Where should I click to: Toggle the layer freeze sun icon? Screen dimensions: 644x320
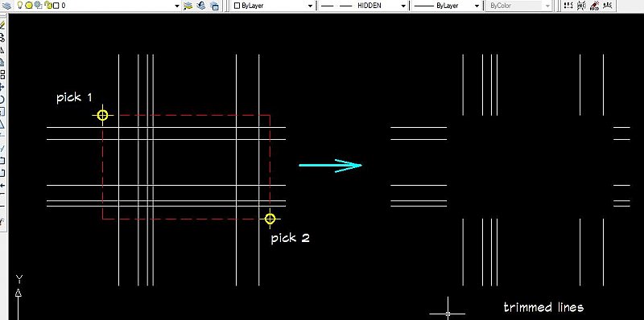[x=29, y=6]
